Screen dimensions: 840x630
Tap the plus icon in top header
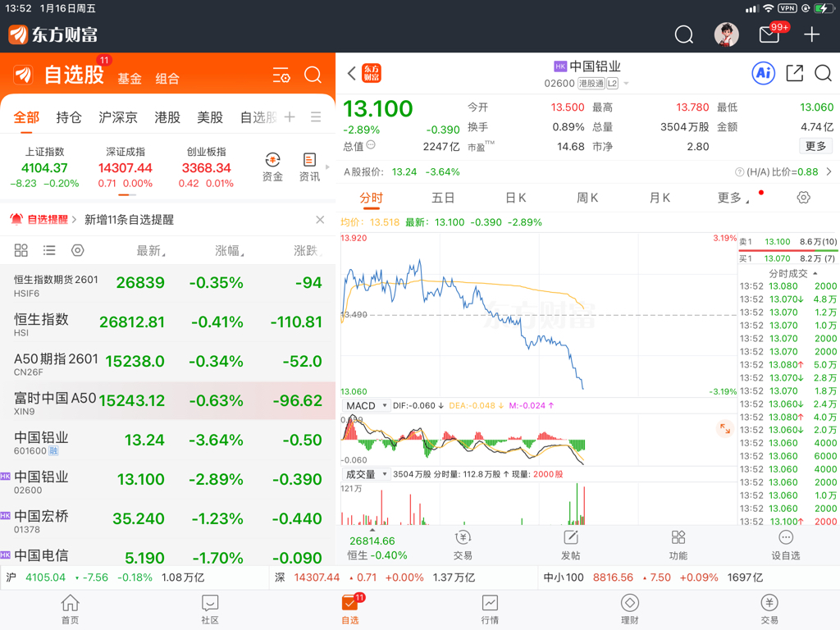point(811,34)
